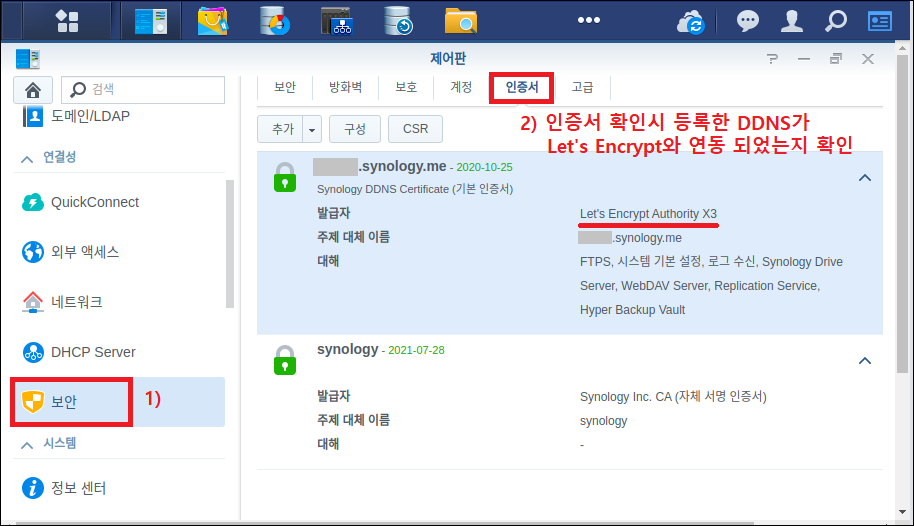
Task: Open the 추가 dropdown arrow
Action: 312,129
